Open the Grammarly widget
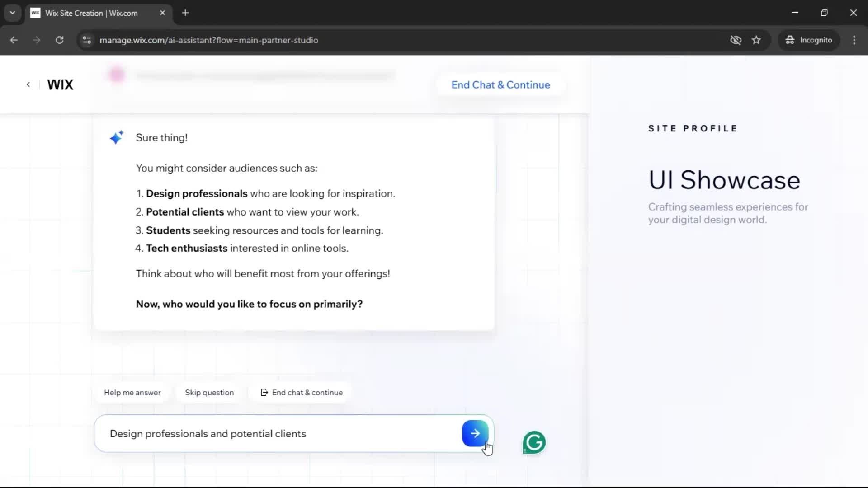The height and width of the screenshot is (488, 868). 534,442
